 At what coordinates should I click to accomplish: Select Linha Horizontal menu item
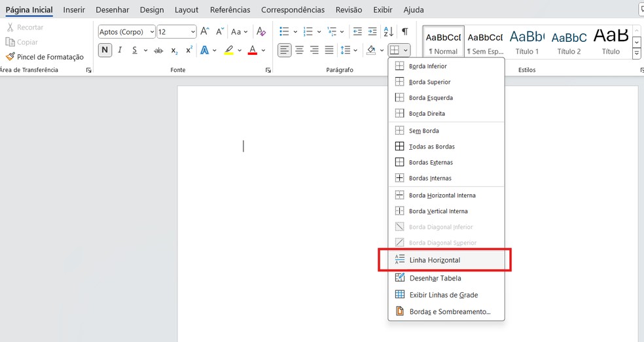(446, 260)
